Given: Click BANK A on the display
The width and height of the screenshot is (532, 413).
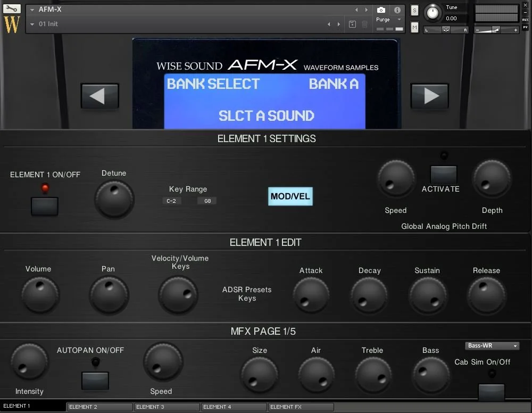Looking at the screenshot, I should pos(334,84).
